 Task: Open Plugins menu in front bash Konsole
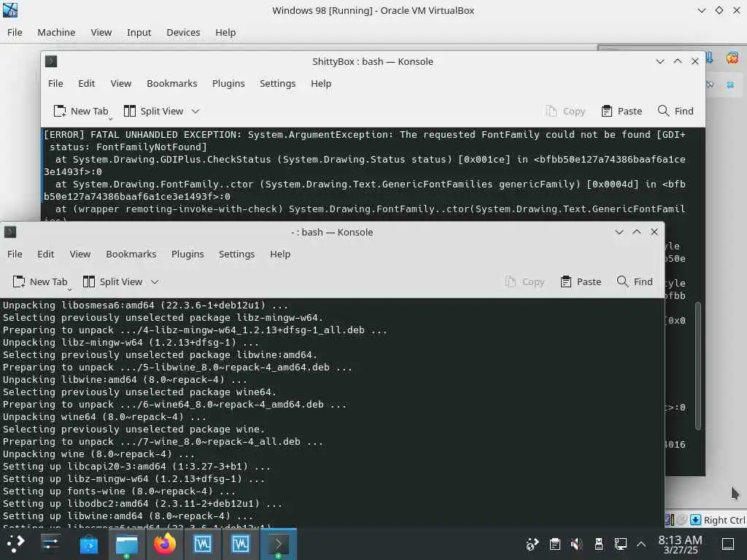[x=187, y=254]
